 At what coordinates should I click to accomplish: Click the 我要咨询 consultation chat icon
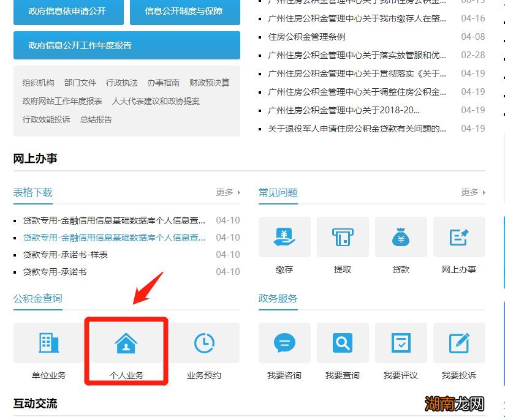(x=284, y=343)
